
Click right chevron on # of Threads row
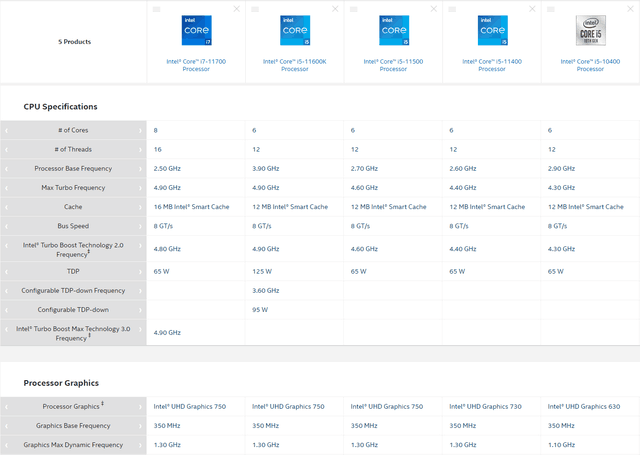pos(140,150)
